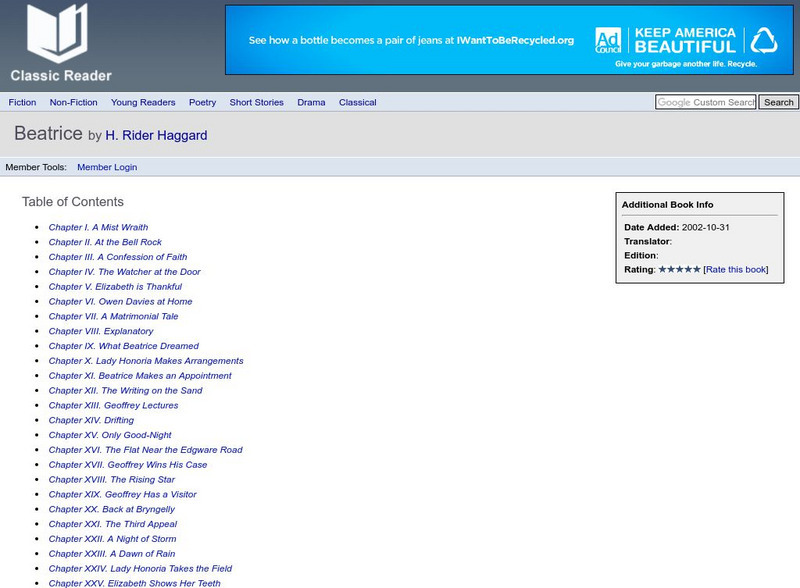800x588 pixels.
Task: Open the Classical section
Action: click(x=358, y=102)
